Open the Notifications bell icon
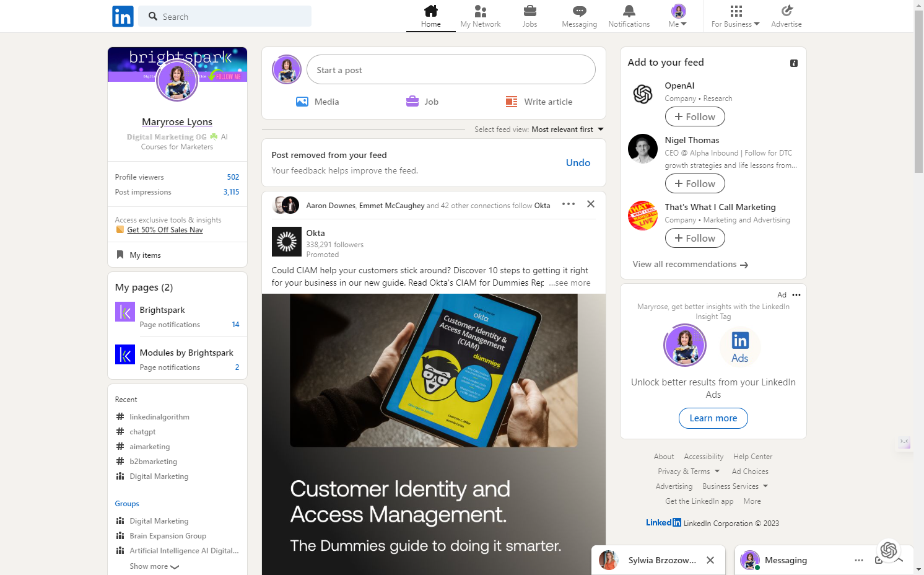924x575 pixels. click(629, 11)
